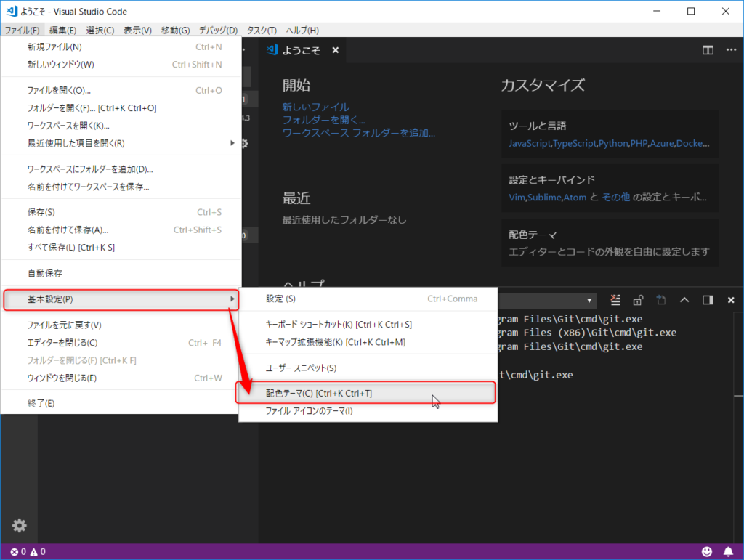Open the ヘルプ(H) menu

[x=302, y=31]
